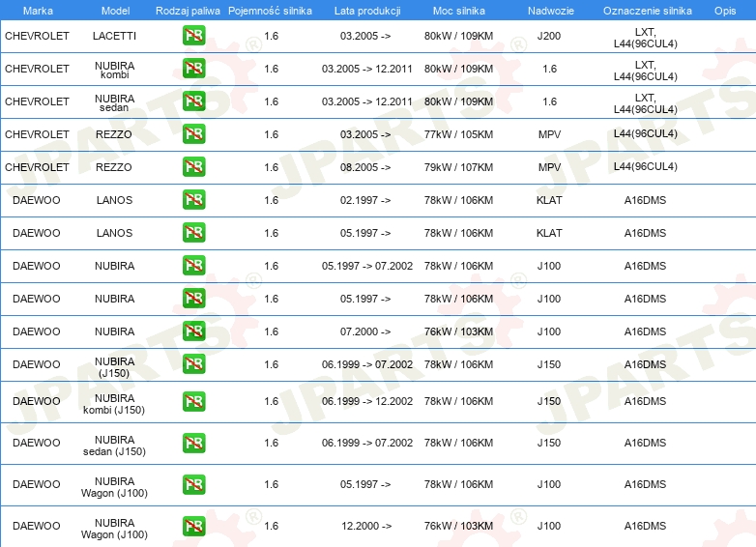
Task: Click the 12.2000 -> production date
Action: pos(366,526)
